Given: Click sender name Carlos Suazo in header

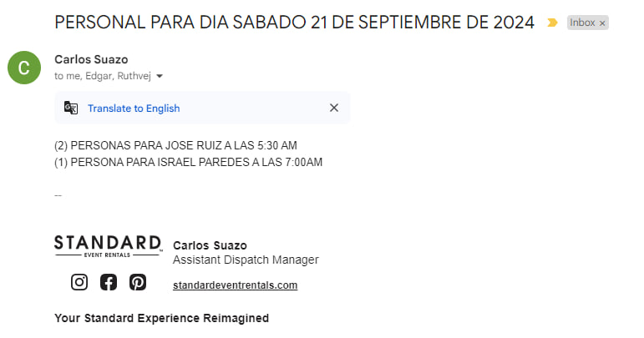Looking at the screenshot, I should [91, 59].
